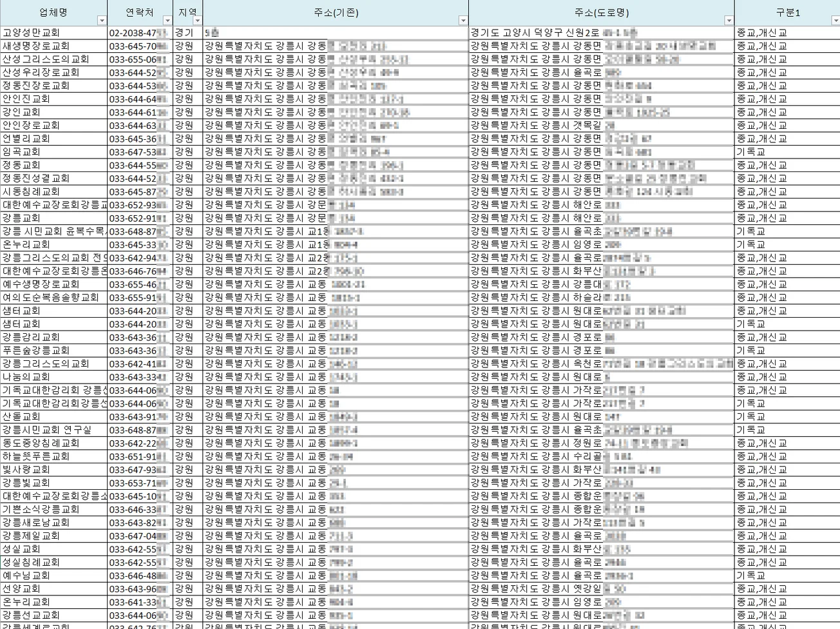Click 기독교 in the 푸른숲강릉교회 row
The width and height of the screenshot is (840, 629).
[x=751, y=350]
